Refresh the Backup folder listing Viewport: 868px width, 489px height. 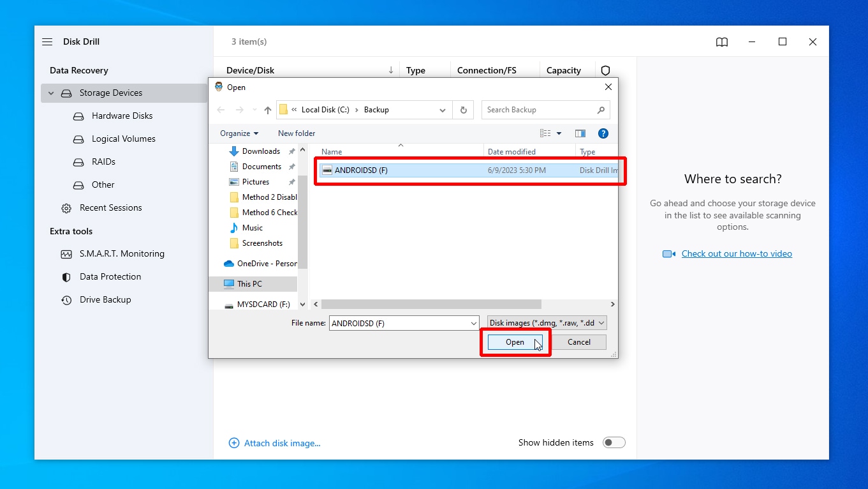click(464, 110)
